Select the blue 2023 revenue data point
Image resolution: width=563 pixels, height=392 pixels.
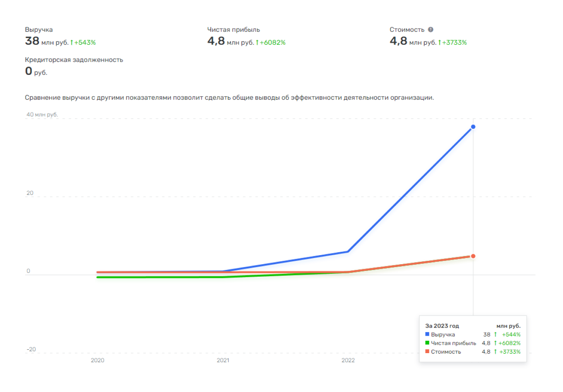pyautogui.click(x=473, y=127)
